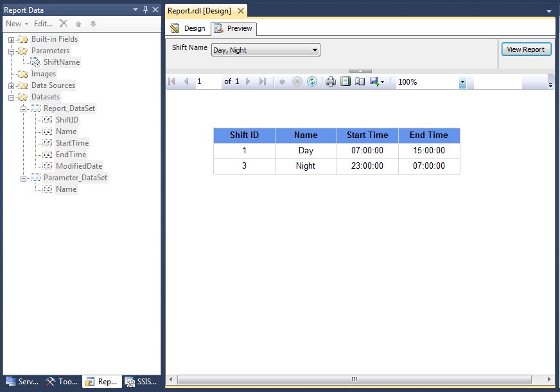This screenshot has height=392, width=560.
Task: Delete selected item in Report Data toolbar
Action: click(x=64, y=24)
